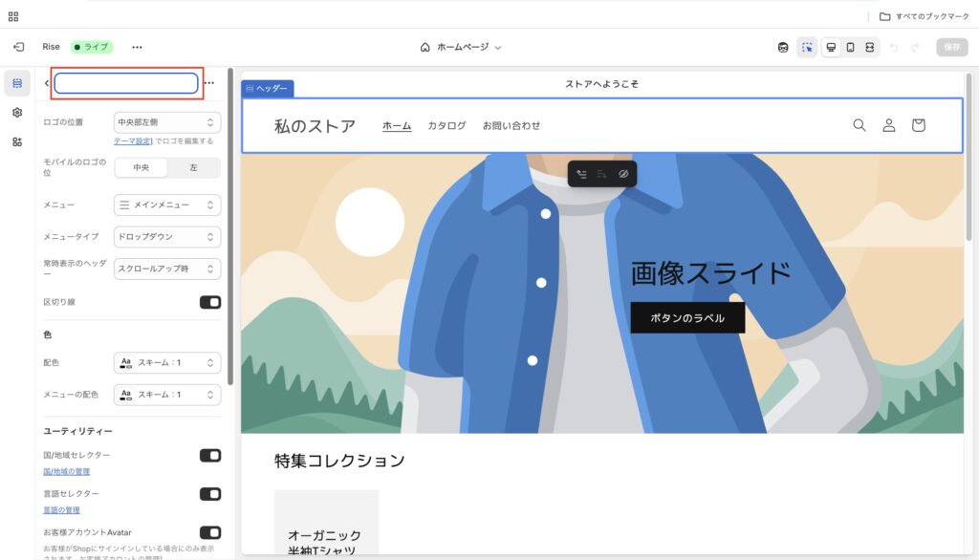Screen dimensions: 979x560
Task: Toggle the inspector selection mode icon
Action: pos(808,47)
